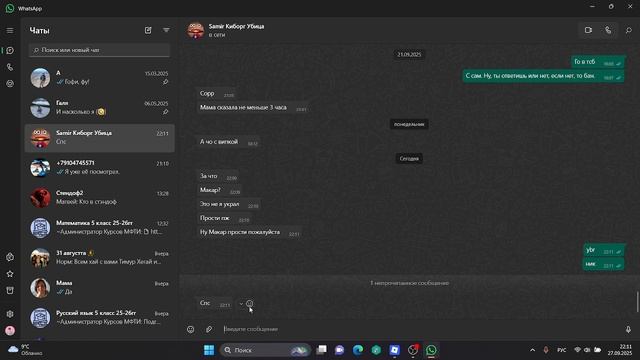Open Task View on the taskbar

click(x=322, y=350)
